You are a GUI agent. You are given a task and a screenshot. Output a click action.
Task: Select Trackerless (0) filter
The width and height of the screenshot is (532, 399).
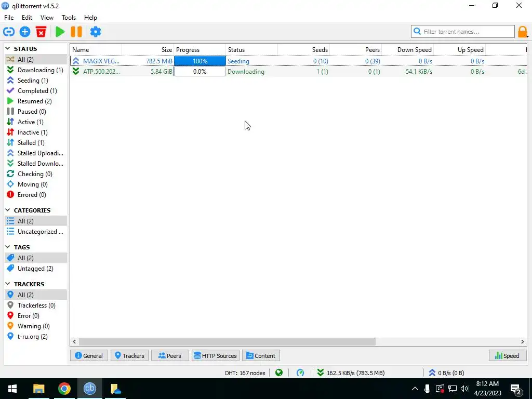pyautogui.click(x=36, y=305)
